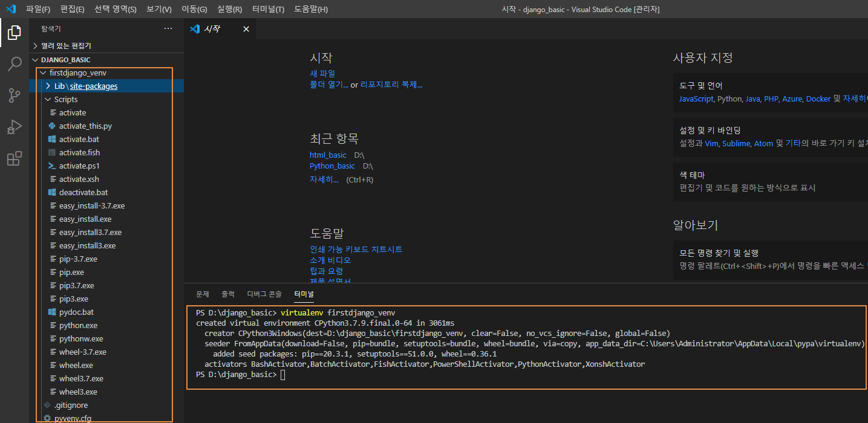Select pip.exe in the file tree
This screenshot has height=423, width=868.
[71, 273]
